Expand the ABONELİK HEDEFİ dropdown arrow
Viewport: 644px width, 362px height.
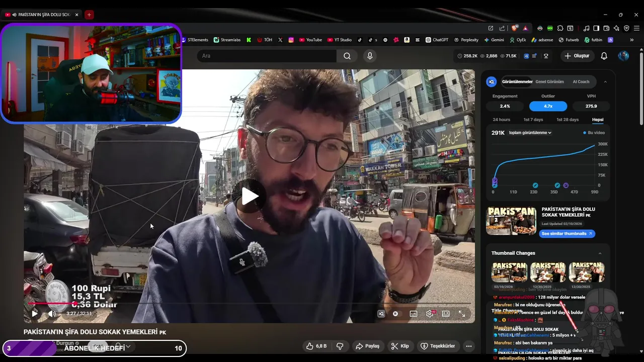(128, 346)
